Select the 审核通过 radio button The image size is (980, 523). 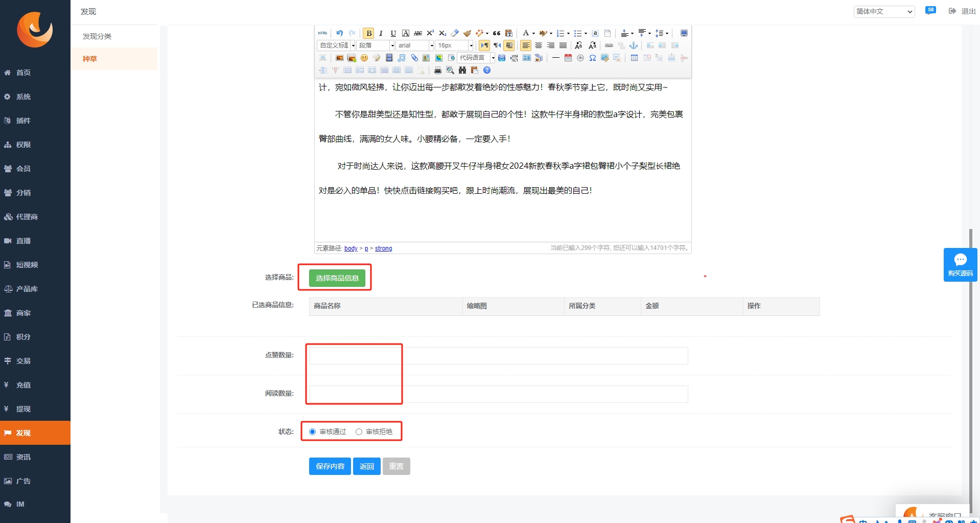click(312, 432)
